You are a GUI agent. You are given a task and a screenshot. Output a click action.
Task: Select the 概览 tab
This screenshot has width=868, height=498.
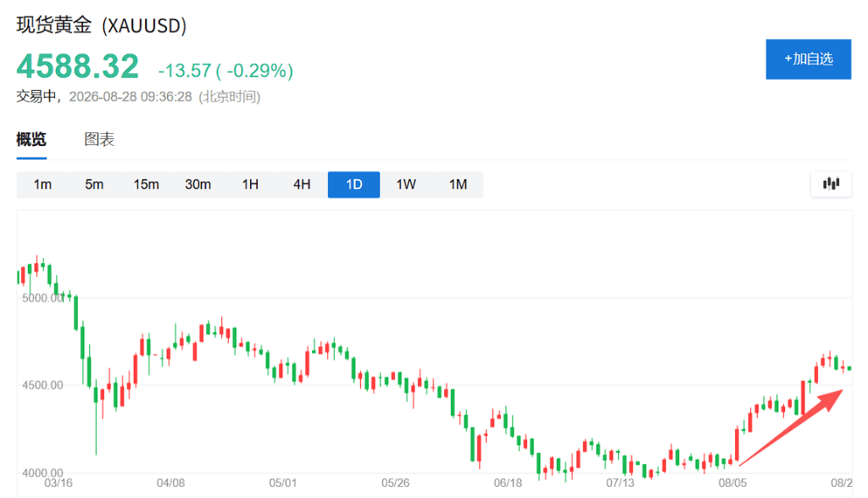31,139
